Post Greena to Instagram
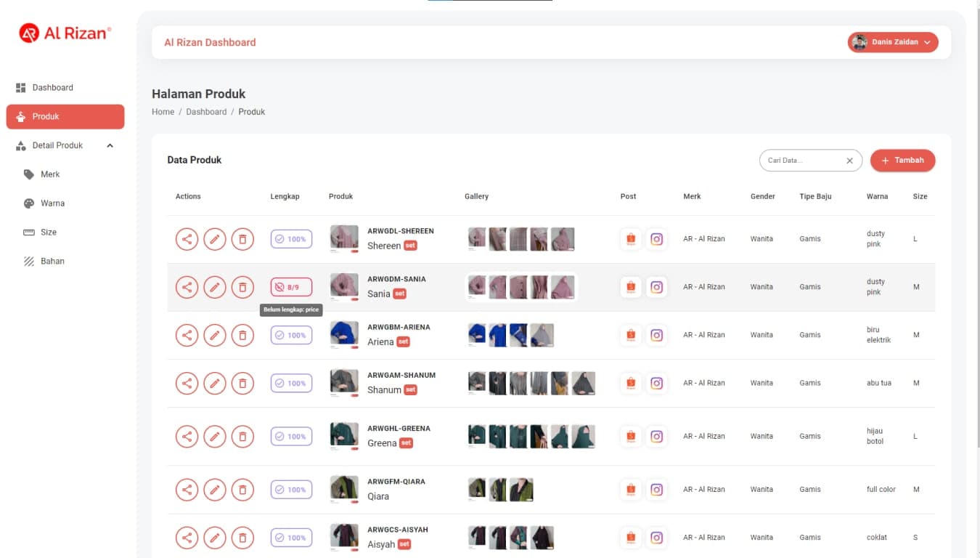Screen dimensions: 980x558 (x=657, y=436)
